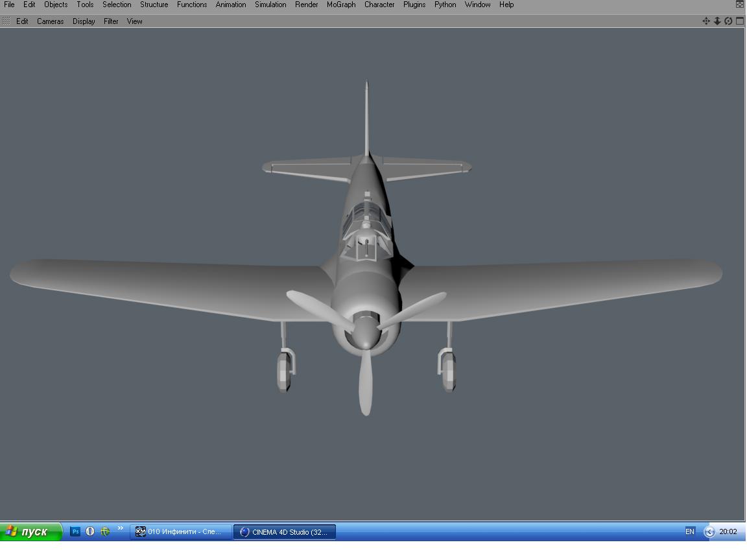Click the fullscreen mode icon in menu bar

(x=739, y=5)
